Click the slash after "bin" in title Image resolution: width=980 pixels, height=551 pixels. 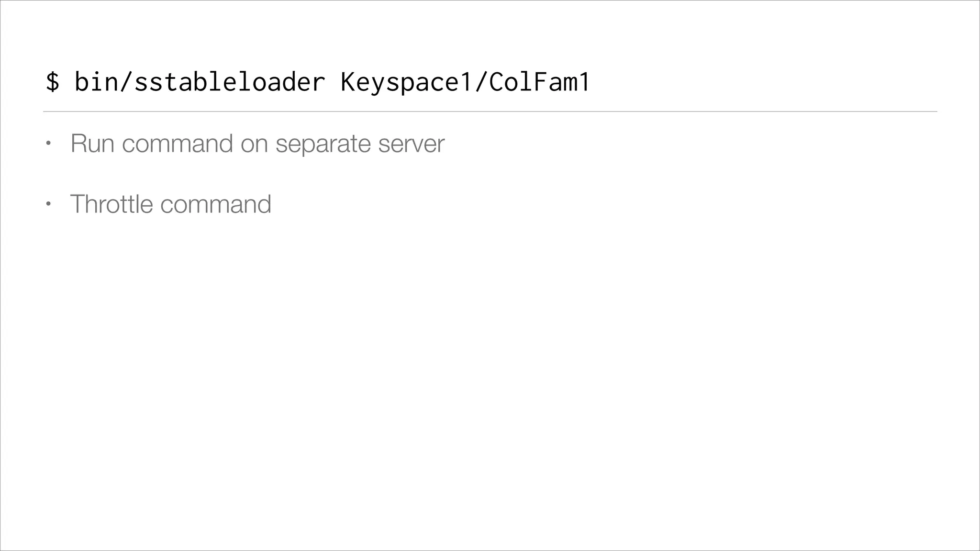pos(126,82)
